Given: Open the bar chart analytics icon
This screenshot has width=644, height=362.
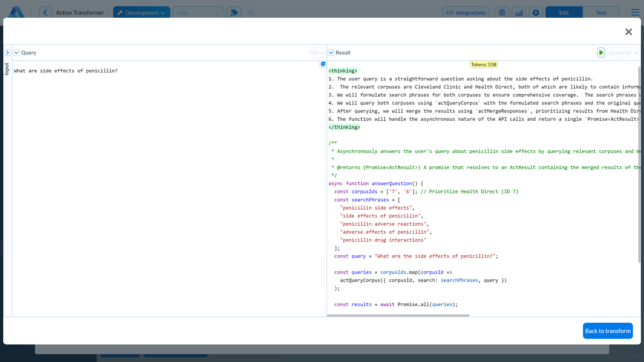Looking at the screenshot, I should 519,13.
